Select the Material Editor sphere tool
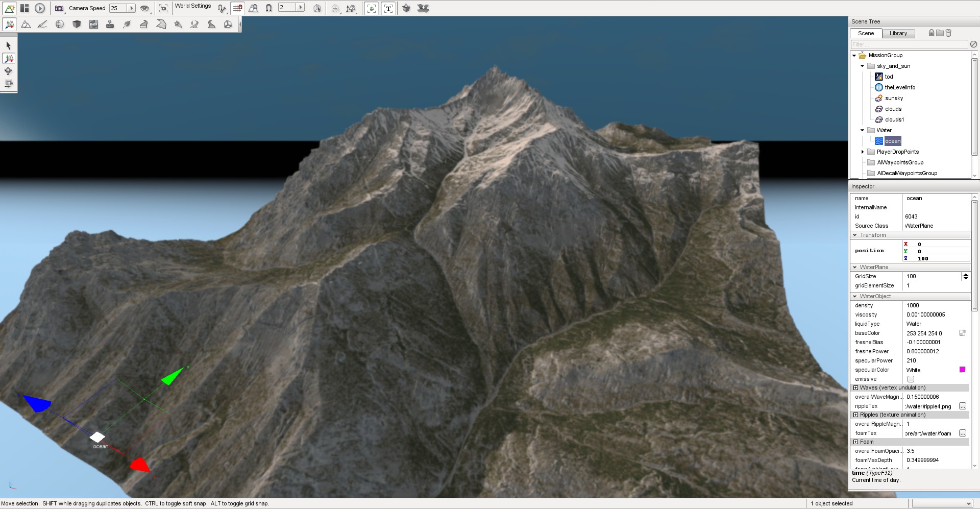This screenshot has height=509, width=980. 60,24
